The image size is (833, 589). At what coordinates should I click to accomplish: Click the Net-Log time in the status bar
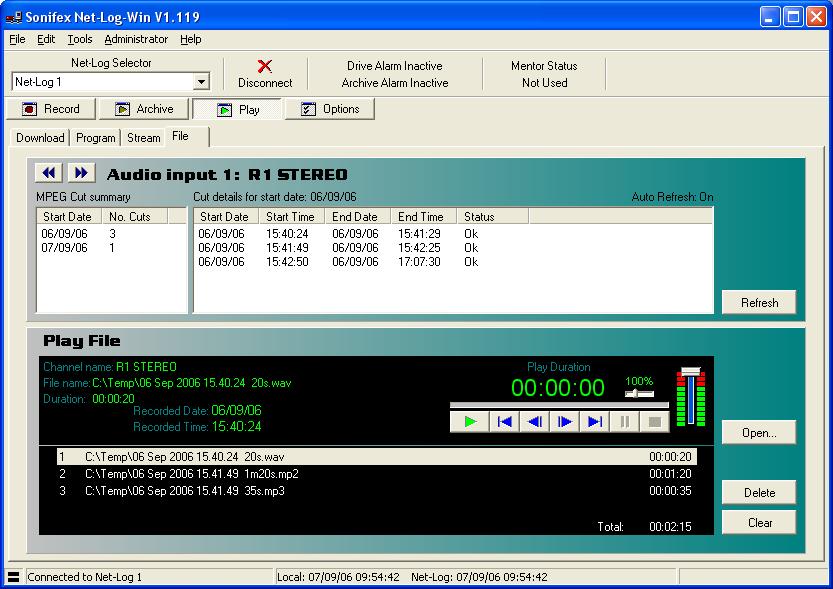pyautogui.click(x=479, y=577)
